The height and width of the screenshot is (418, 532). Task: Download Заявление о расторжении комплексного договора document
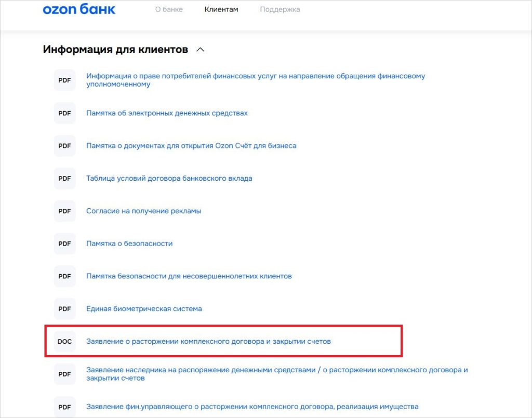point(208,342)
